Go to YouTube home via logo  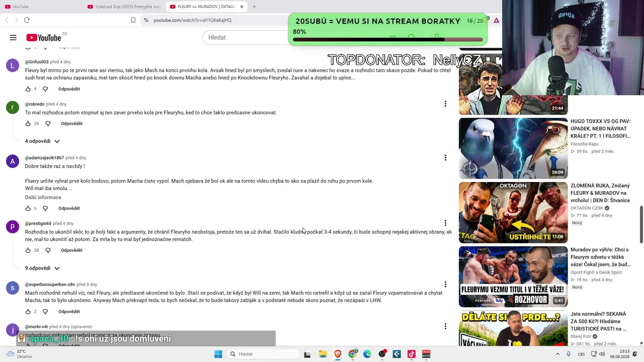click(x=44, y=38)
